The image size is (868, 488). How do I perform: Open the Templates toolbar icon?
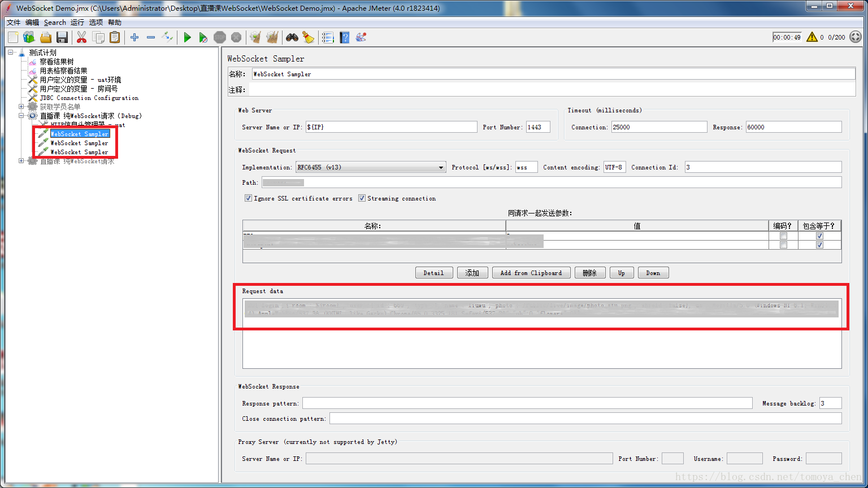coord(29,37)
